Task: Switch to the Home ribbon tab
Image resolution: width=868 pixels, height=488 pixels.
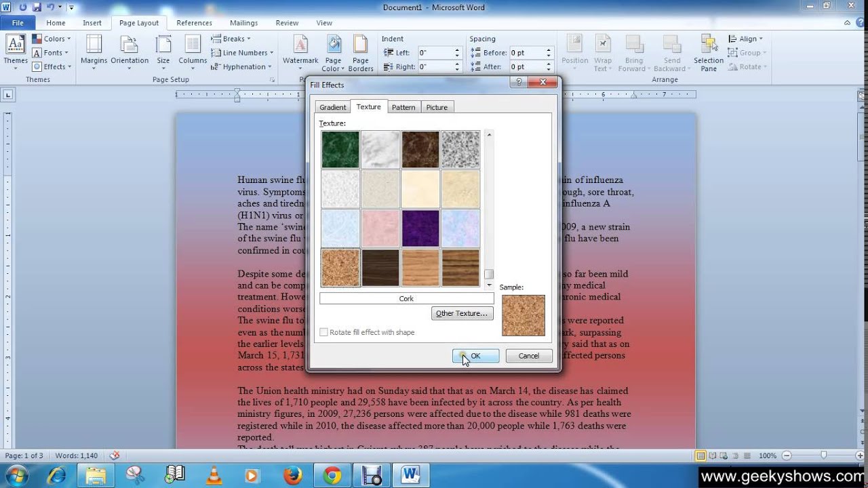Action: (56, 22)
